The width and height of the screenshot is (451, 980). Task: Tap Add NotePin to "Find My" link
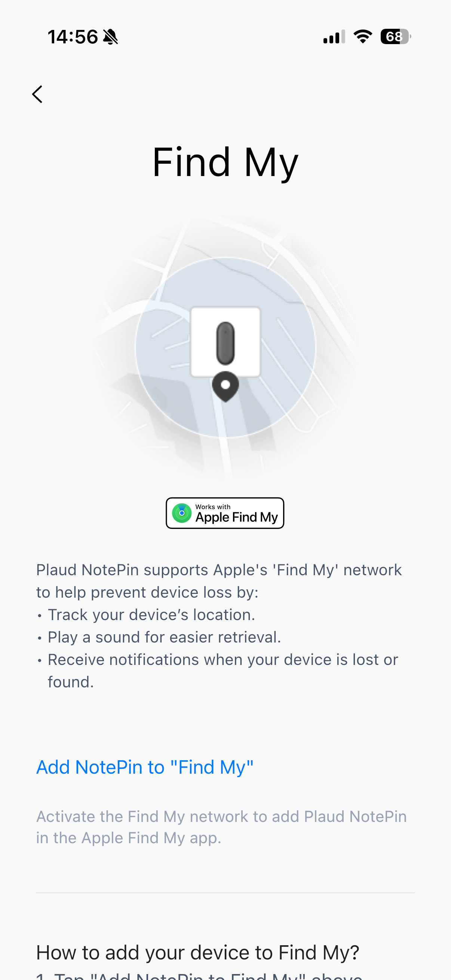[145, 767]
